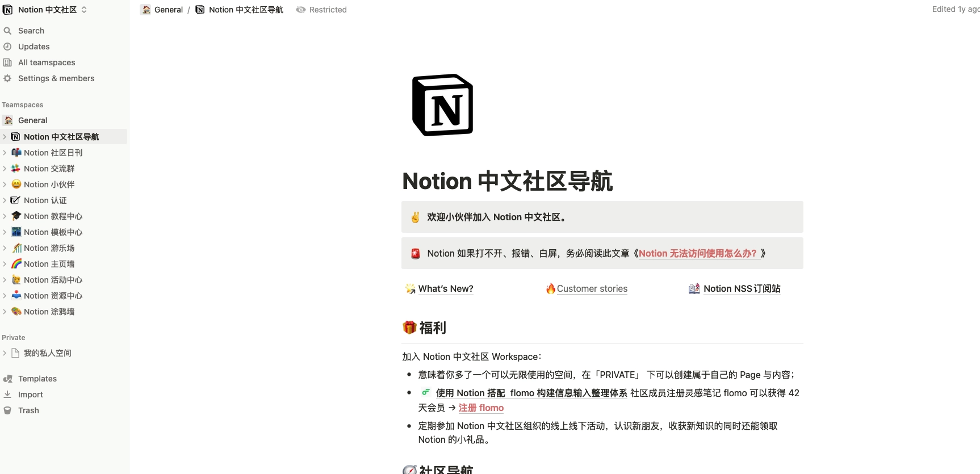This screenshot has height=474, width=980.
Task: Click the Search magnifier icon
Action: (x=7, y=31)
